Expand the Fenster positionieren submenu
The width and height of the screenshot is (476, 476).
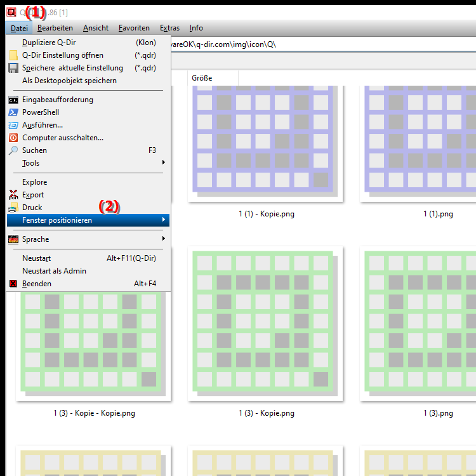88,220
